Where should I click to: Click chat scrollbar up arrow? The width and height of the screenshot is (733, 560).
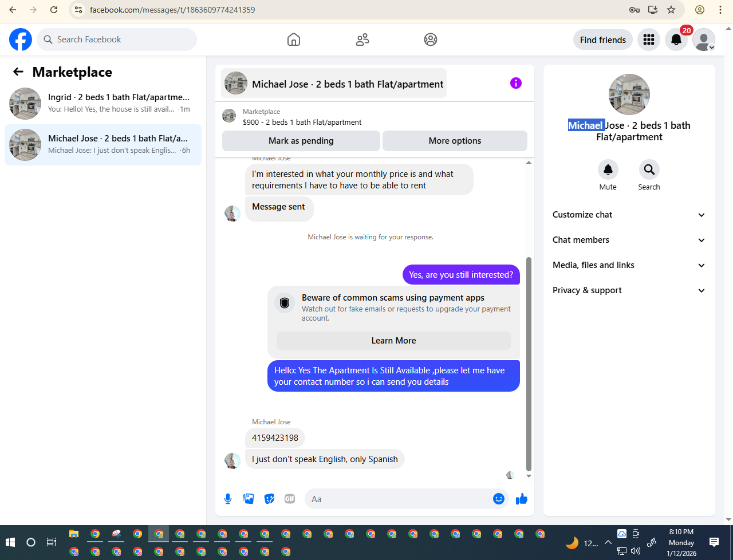click(x=529, y=163)
